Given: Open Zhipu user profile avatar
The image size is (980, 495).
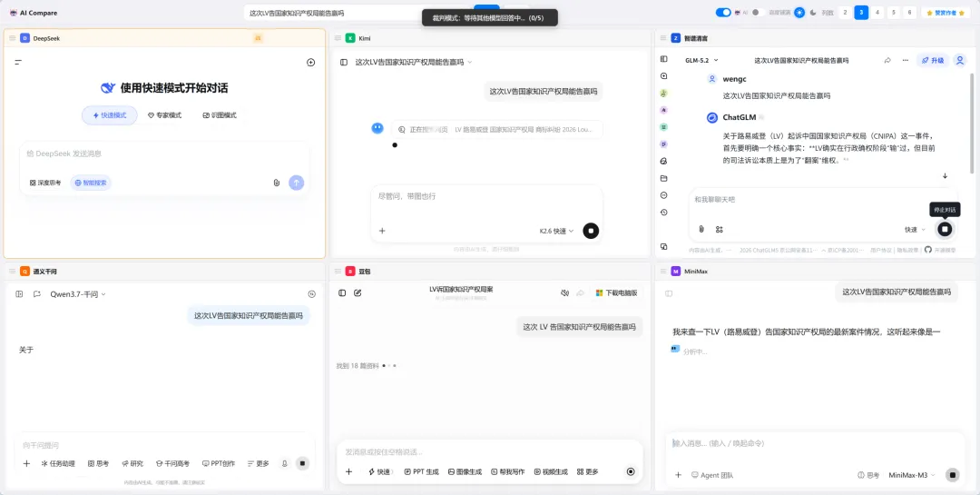Looking at the screenshot, I should click(x=959, y=60).
